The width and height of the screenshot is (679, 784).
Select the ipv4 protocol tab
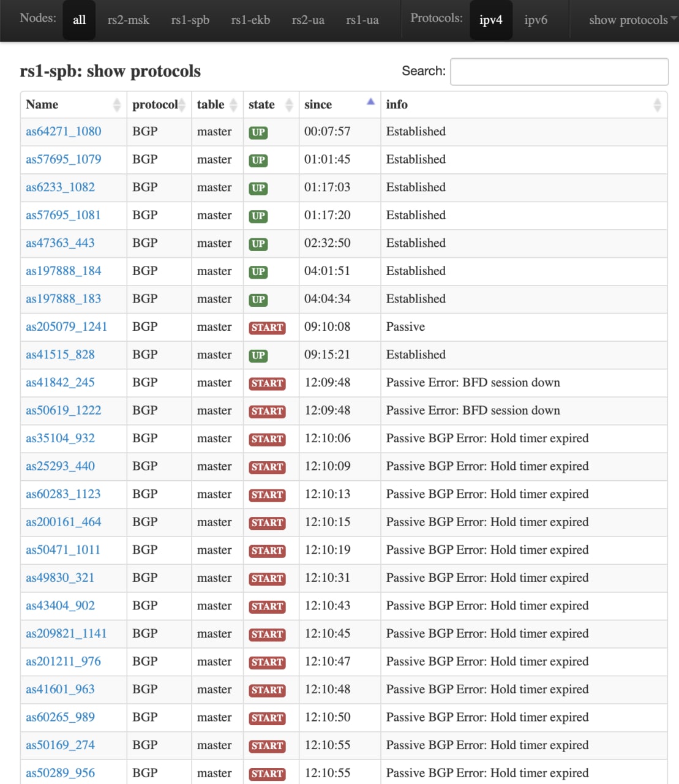(490, 20)
